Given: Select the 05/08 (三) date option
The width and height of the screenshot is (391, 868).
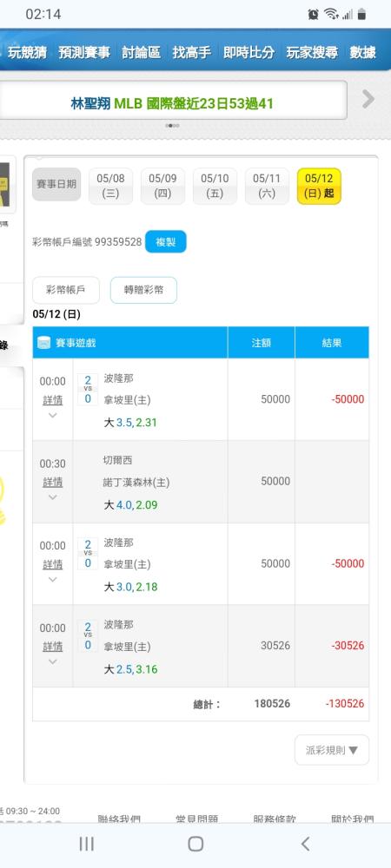Looking at the screenshot, I should pyautogui.click(x=110, y=187).
